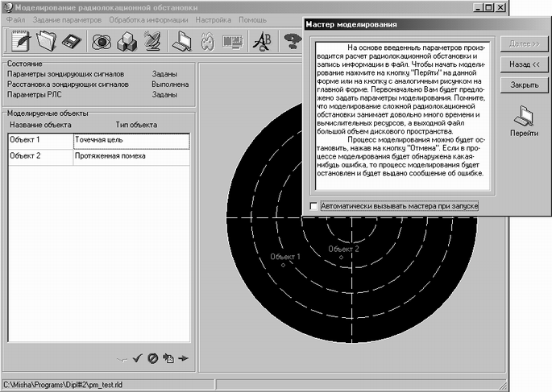Click the stacked cubes objects icon

[127, 41]
